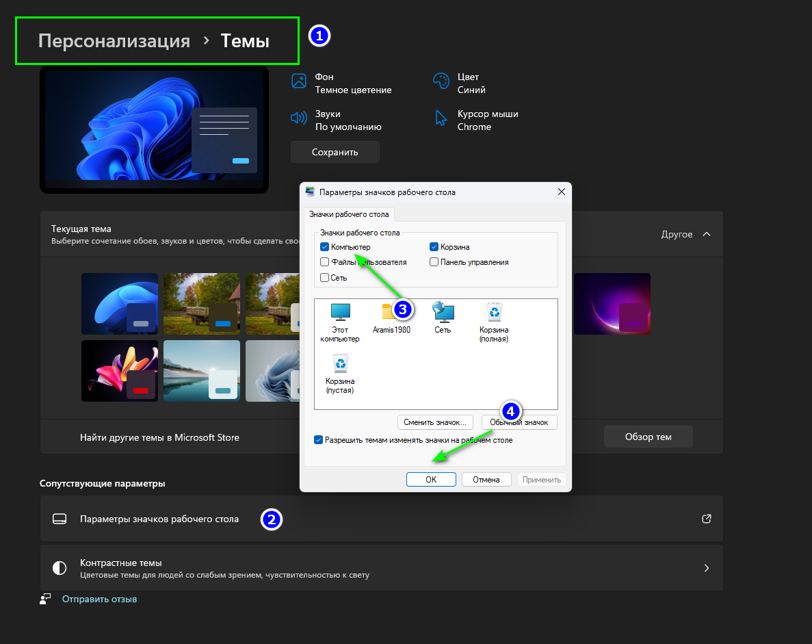This screenshot has height=644, width=812.
Task: Click the desktop icon settings monitor icon
Action: 60,519
